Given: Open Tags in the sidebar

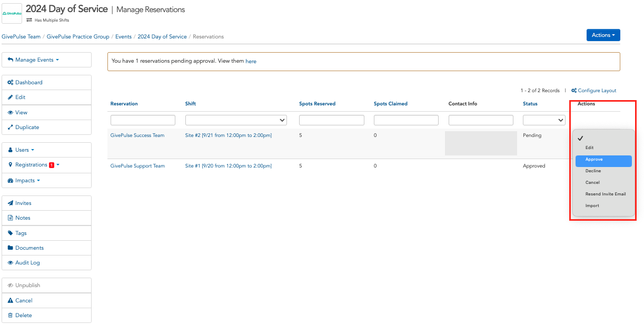Looking at the screenshot, I should tap(46, 233).
